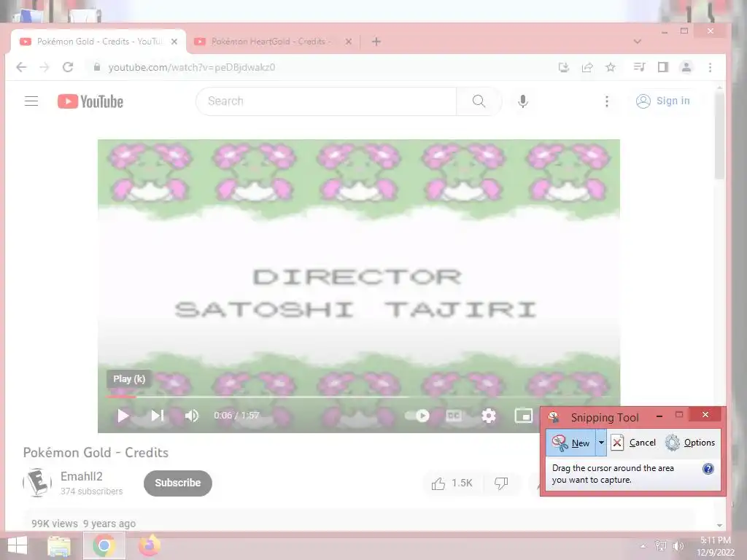Open Emahll2 channel name link

click(82, 476)
